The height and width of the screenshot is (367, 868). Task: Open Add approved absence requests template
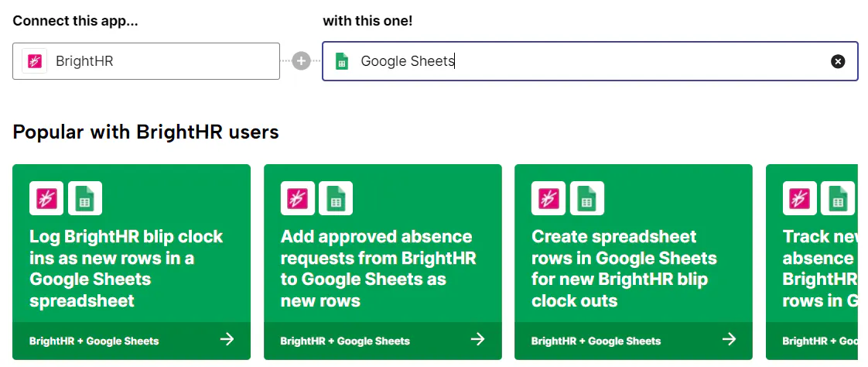378,268
